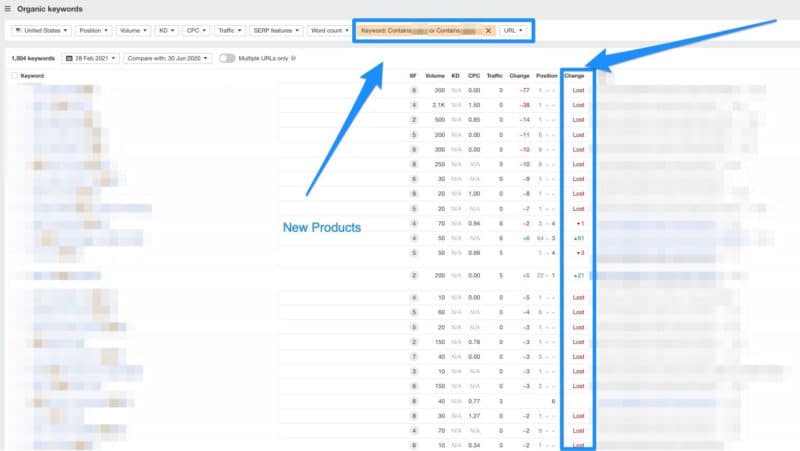This screenshot has width=800, height=451.
Task: Select the 300 volume cell
Action: click(x=440, y=149)
